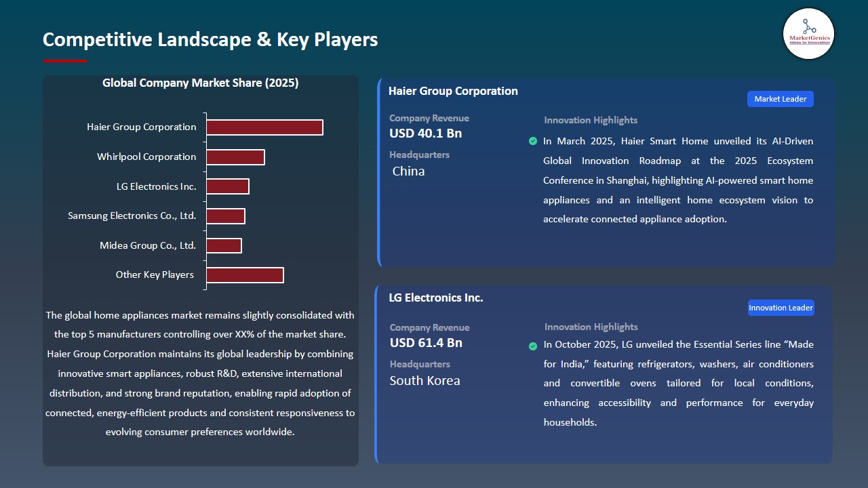The image size is (868, 488).
Task: Select the Haier Group Corporation card header
Action: [x=453, y=91]
